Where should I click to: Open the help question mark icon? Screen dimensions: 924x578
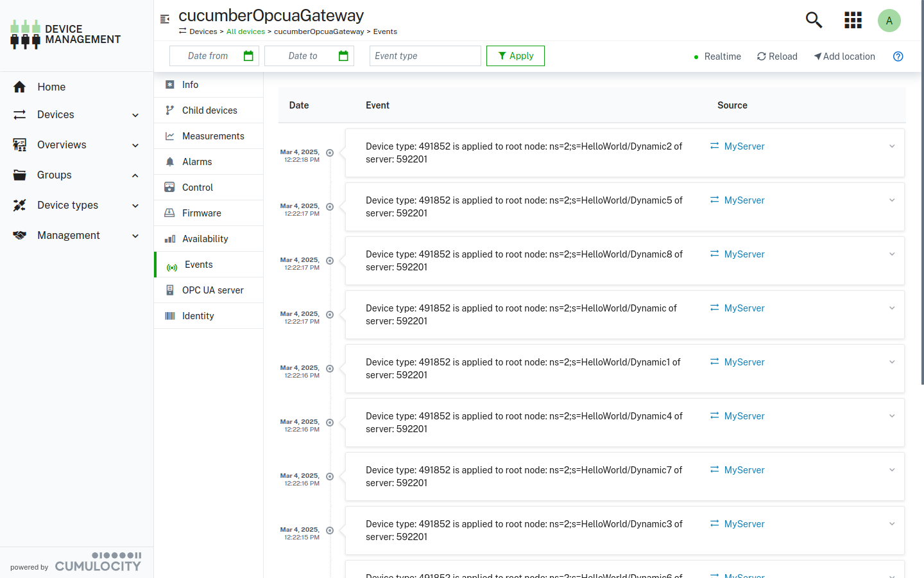pyautogui.click(x=898, y=57)
